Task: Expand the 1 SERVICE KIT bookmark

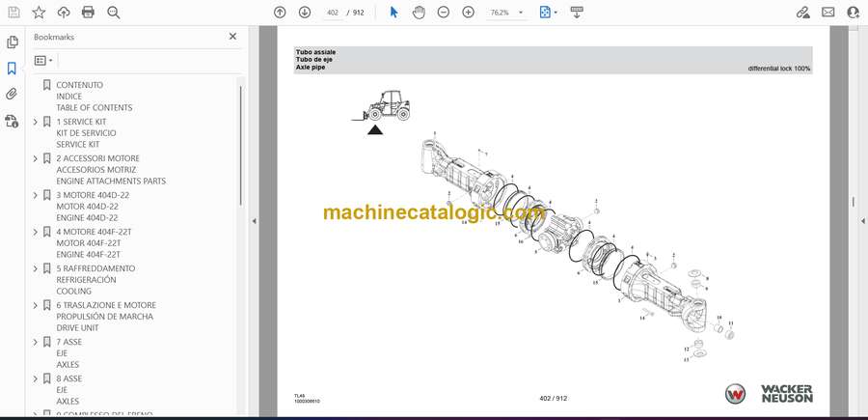Action: coord(36,122)
